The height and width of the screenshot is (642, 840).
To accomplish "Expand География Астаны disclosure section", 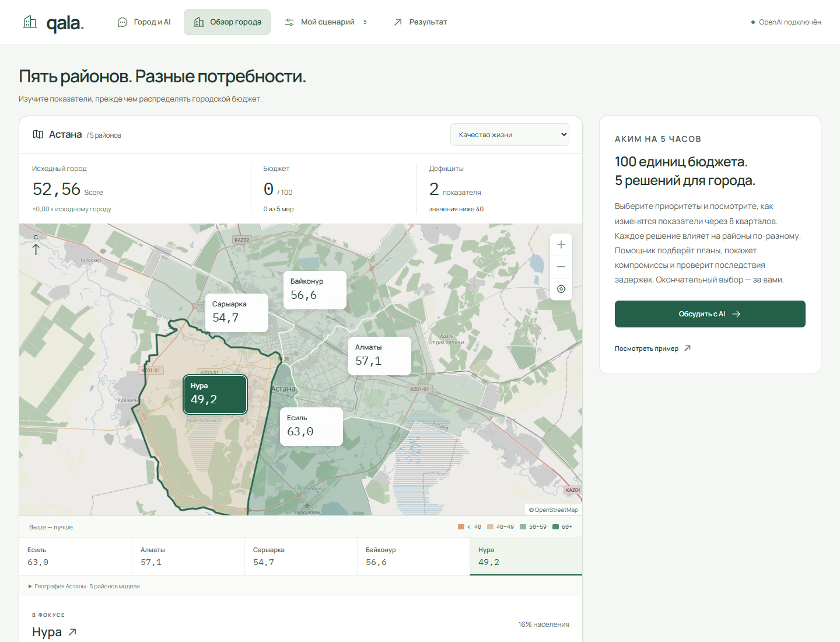I will pyautogui.click(x=84, y=586).
